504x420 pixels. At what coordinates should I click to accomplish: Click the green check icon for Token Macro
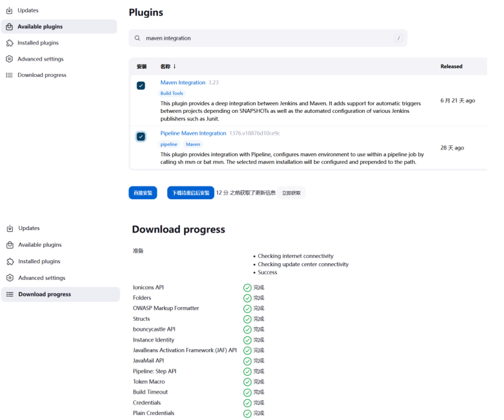(247, 382)
